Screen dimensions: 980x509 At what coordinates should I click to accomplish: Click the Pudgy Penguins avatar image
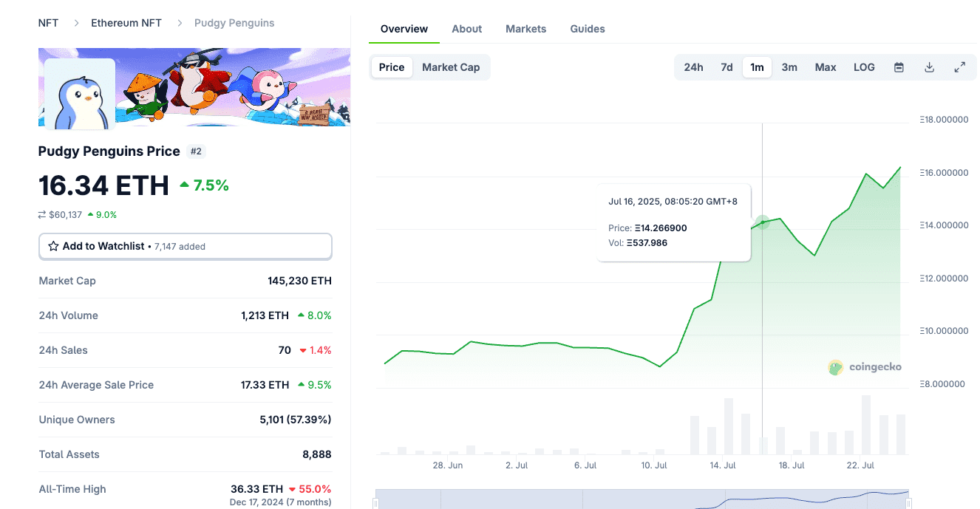pos(80,94)
